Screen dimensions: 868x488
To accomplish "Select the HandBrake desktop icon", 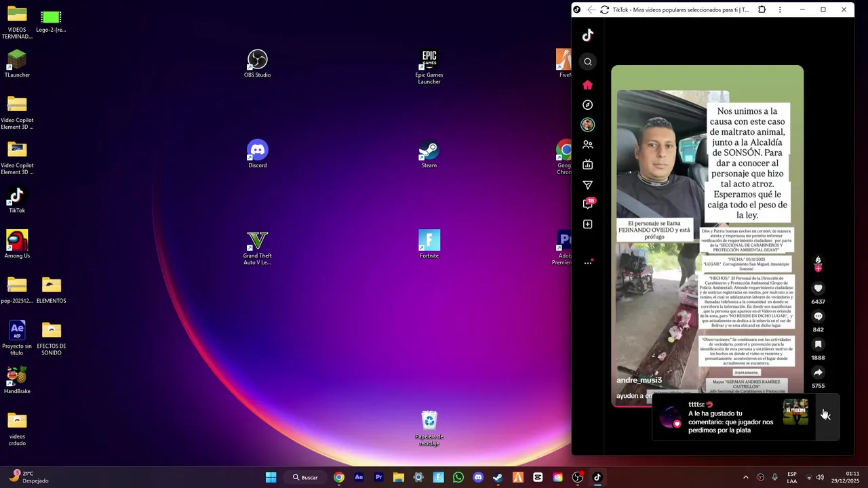I will click(x=17, y=380).
